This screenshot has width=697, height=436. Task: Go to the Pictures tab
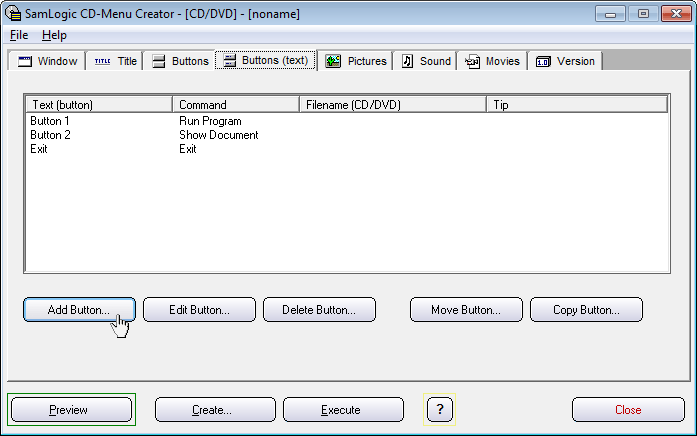click(355, 61)
